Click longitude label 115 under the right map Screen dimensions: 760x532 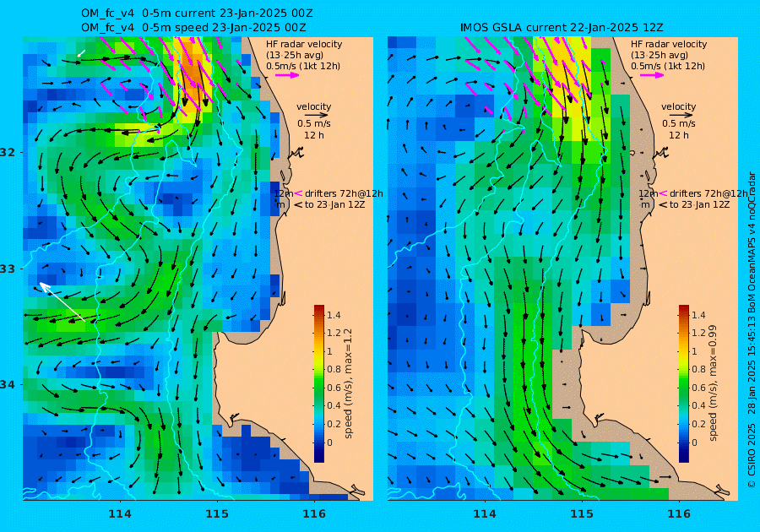[x=582, y=514]
